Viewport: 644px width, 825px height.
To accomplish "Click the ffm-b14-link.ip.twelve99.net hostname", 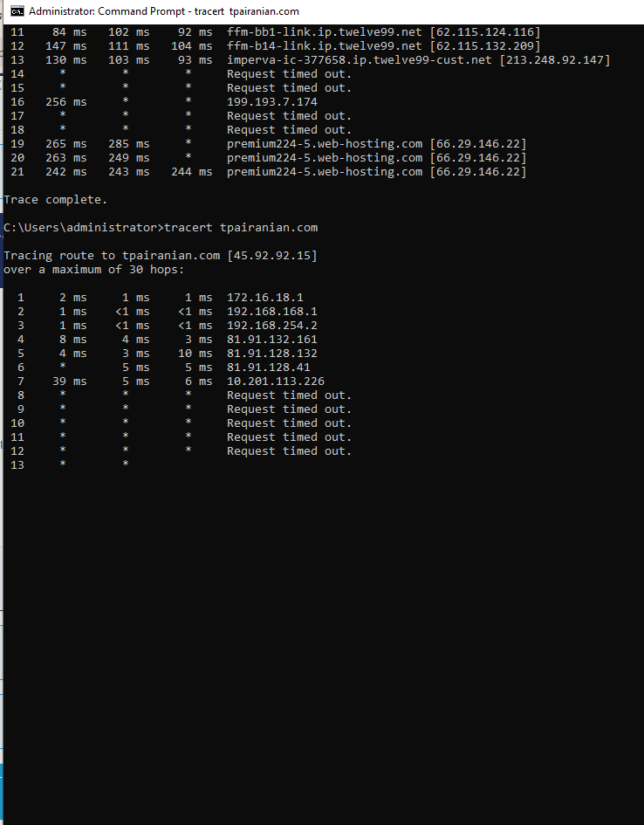I will click(x=325, y=46).
